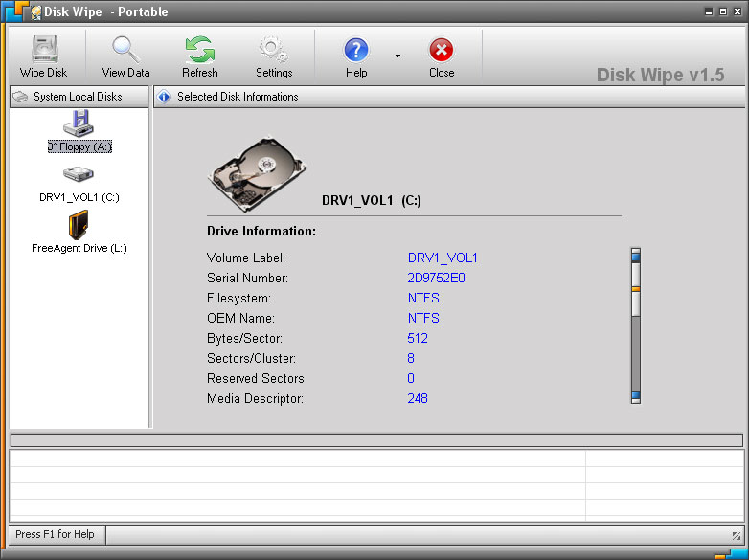Click the System Local Disks header icon

pos(20,97)
